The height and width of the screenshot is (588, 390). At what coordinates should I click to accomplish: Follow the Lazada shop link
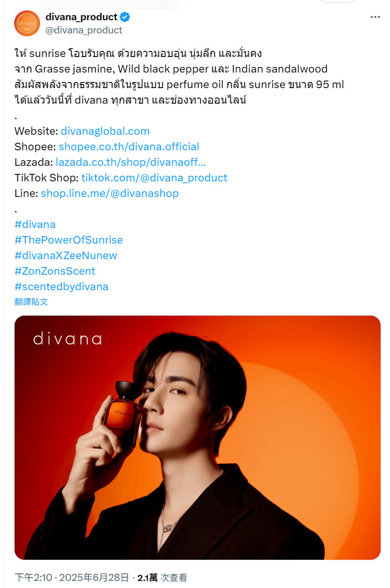[x=130, y=162]
